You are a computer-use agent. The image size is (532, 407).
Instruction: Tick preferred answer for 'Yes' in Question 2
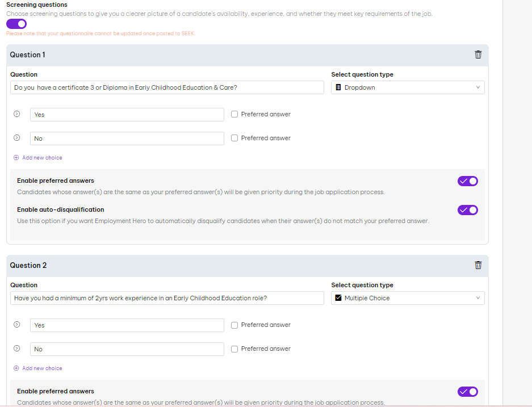pos(234,325)
